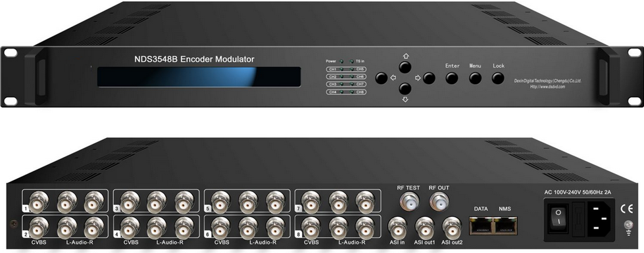This screenshot has height=253, width=644.
Task: Push the right arrow navigation button
Action: (x=429, y=78)
